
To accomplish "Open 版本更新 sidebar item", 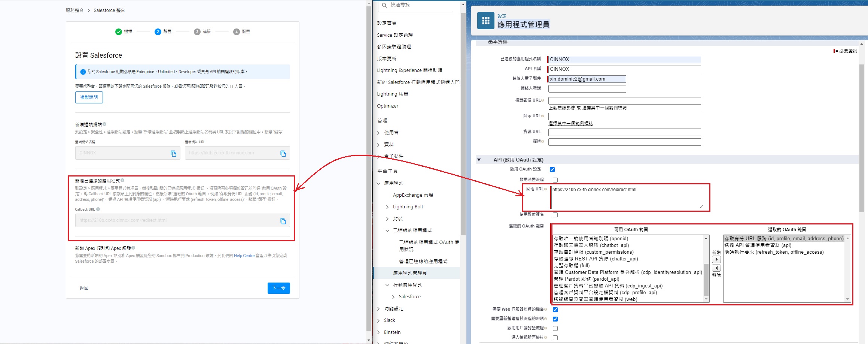I will (387, 59).
